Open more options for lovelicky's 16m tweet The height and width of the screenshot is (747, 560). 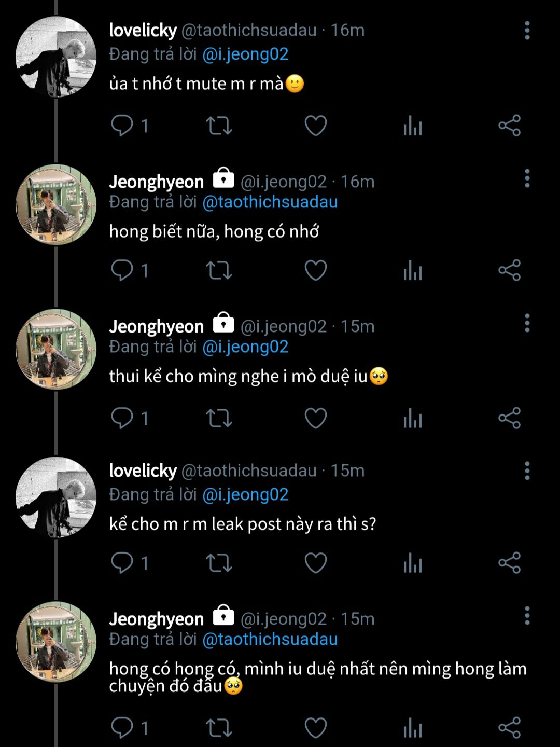[x=527, y=31]
